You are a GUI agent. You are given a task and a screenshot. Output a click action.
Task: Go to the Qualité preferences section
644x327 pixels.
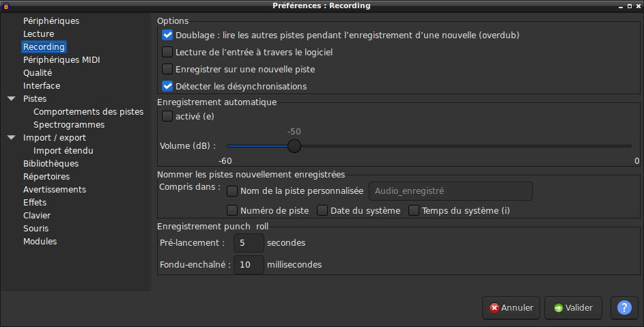(38, 73)
